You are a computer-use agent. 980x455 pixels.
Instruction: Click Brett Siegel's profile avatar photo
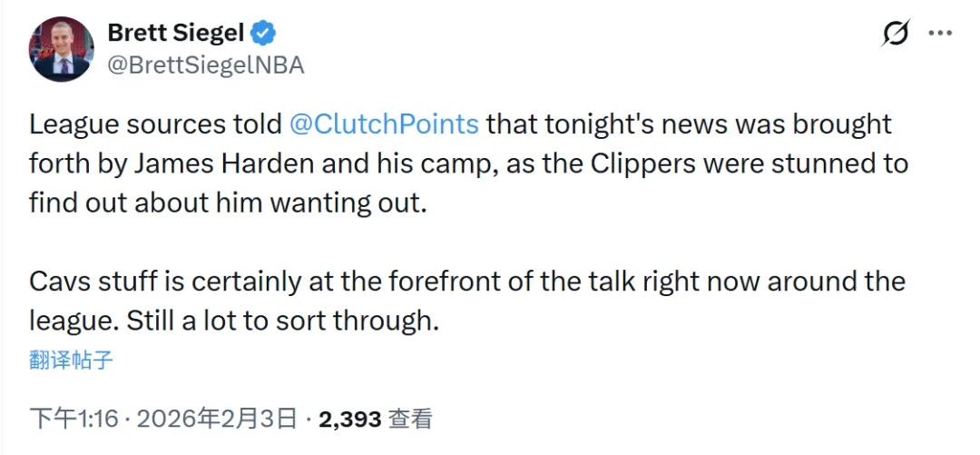pyautogui.click(x=62, y=48)
